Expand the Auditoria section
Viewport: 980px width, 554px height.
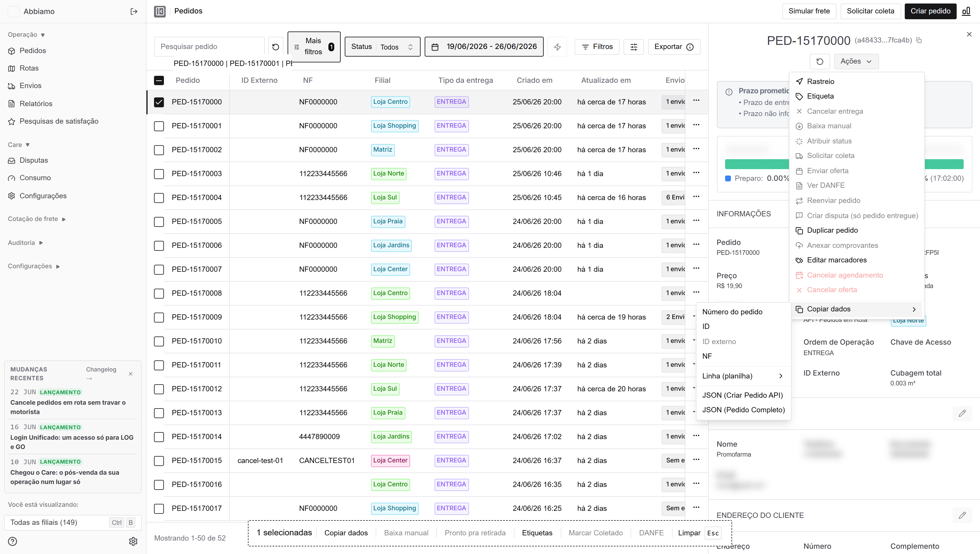pos(25,242)
